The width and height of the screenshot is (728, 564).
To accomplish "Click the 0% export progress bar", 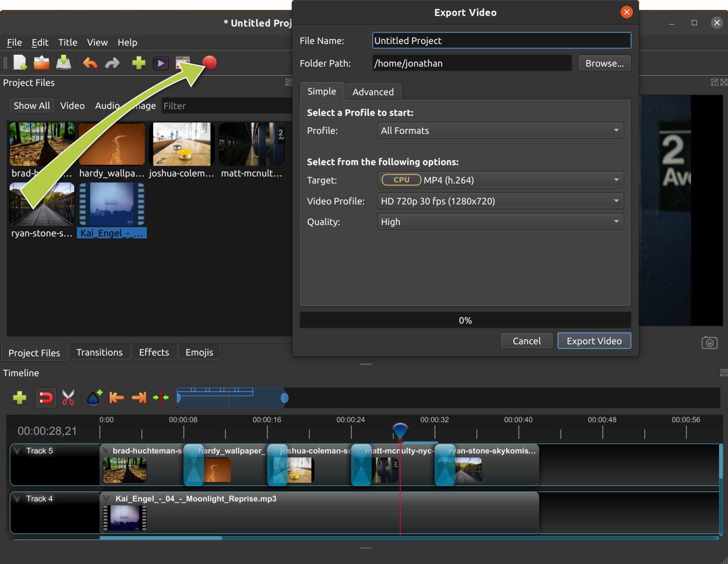I will tap(466, 320).
